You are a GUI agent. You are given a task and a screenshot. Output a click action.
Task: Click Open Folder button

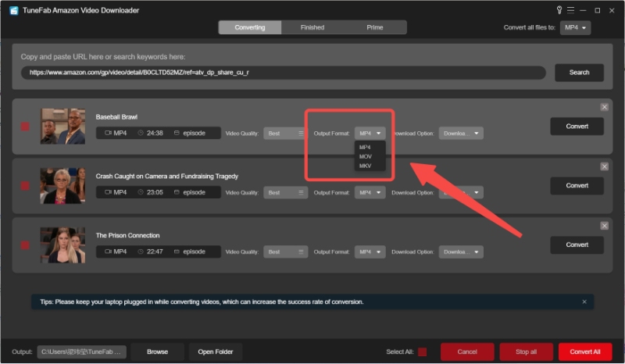coord(216,352)
